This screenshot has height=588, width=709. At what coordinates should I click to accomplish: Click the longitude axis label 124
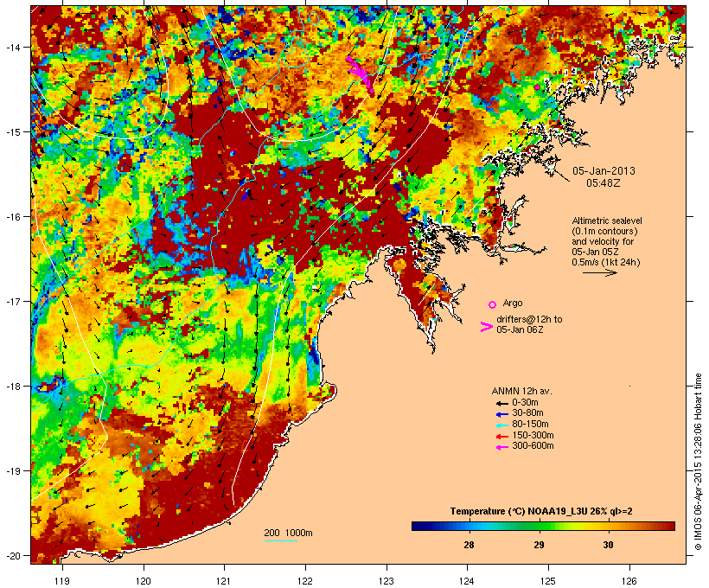coord(467,581)
